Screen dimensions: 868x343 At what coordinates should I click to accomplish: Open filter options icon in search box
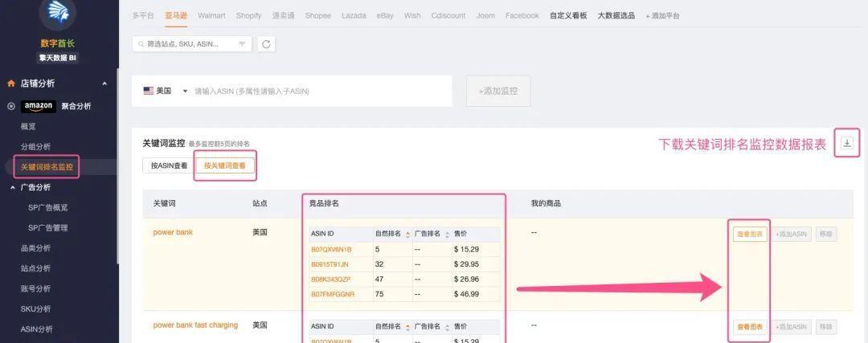pos(242,44)
